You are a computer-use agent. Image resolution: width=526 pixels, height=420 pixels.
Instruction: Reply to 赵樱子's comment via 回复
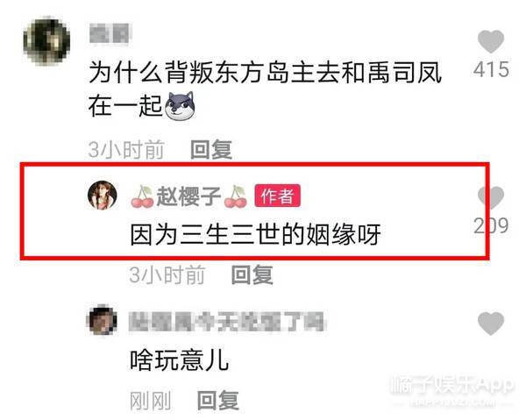tap(252, 274)
